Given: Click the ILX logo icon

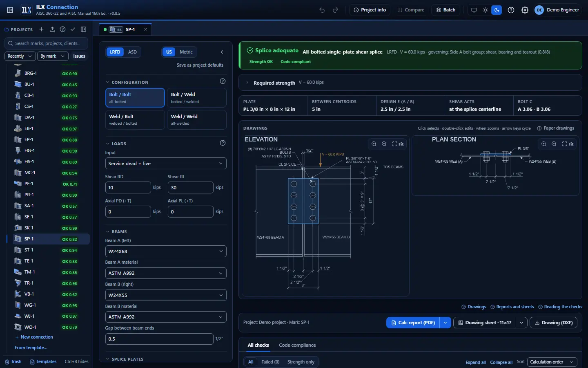Looking at the screenshot, I should 27,10.
